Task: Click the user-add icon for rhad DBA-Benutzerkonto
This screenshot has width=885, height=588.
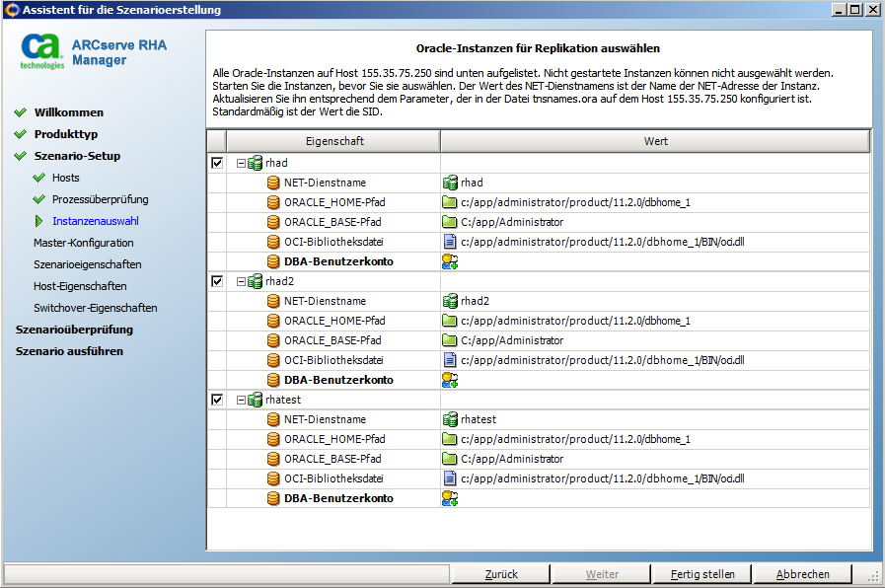Action: pos(450,261)
